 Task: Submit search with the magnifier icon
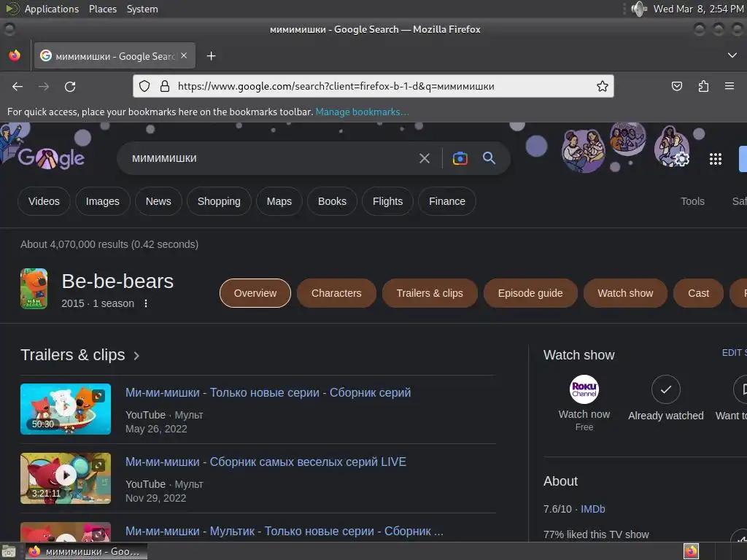tap(489, 157)
